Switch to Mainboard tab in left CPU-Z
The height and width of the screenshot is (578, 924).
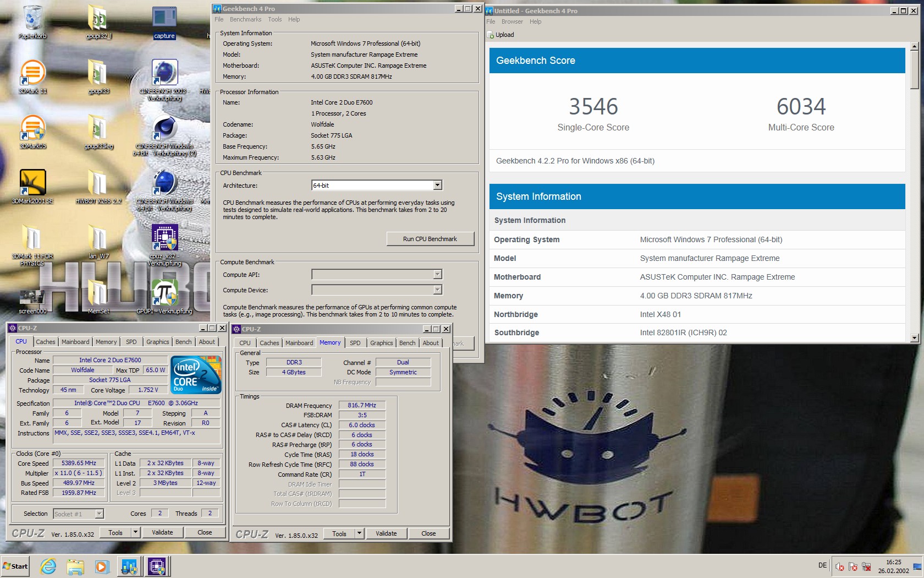(75, 342)
